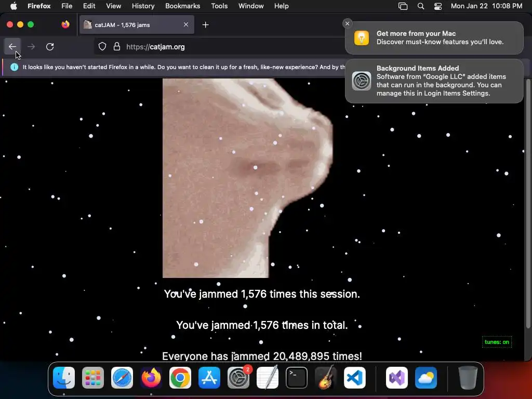Open the Get more from your Mac notification

434,37
